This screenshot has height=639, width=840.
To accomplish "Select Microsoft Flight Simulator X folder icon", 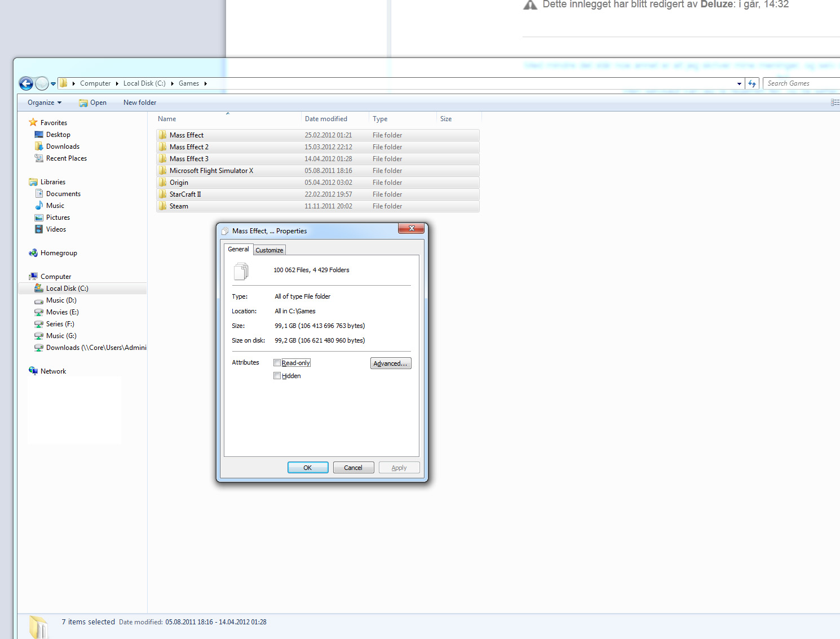I will (x=163, y=171).
